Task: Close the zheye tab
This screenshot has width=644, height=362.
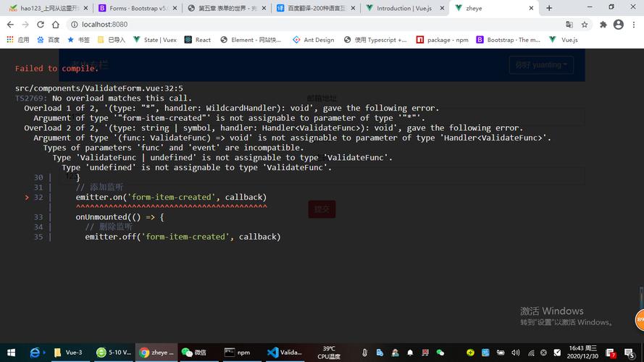Action: (531, 8)
